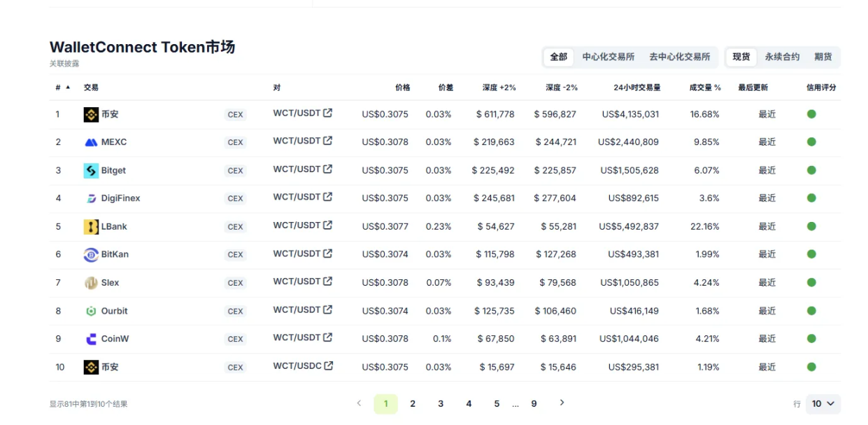Select the 全部 filter option
This screenshot has height=425, width=868.
coord(558,57)
